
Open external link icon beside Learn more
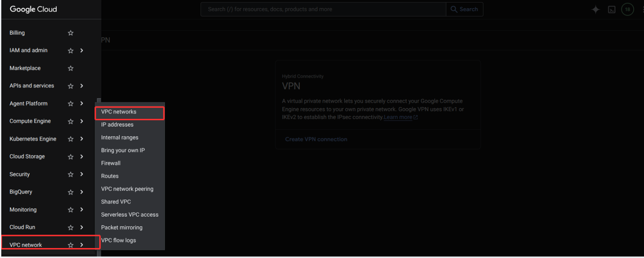pos(416,118)
